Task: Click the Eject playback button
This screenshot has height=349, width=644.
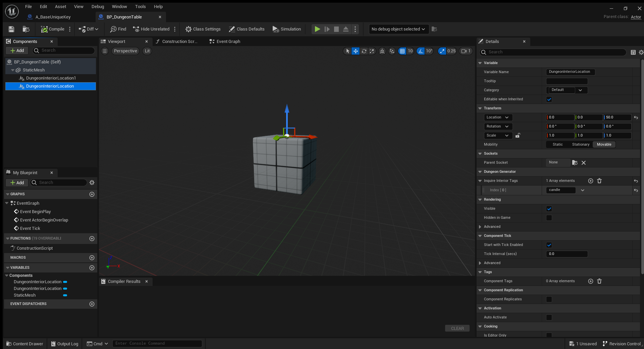Action: 346,29
